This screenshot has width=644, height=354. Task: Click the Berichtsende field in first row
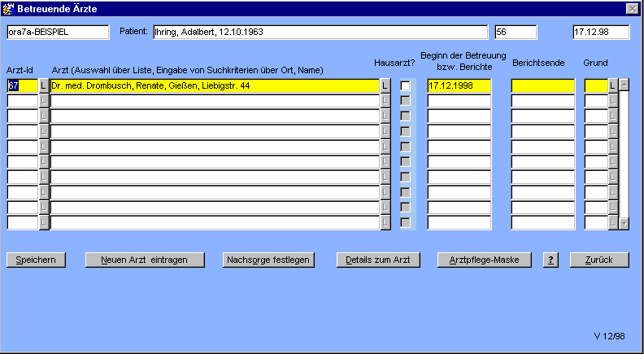pos(542,85)
